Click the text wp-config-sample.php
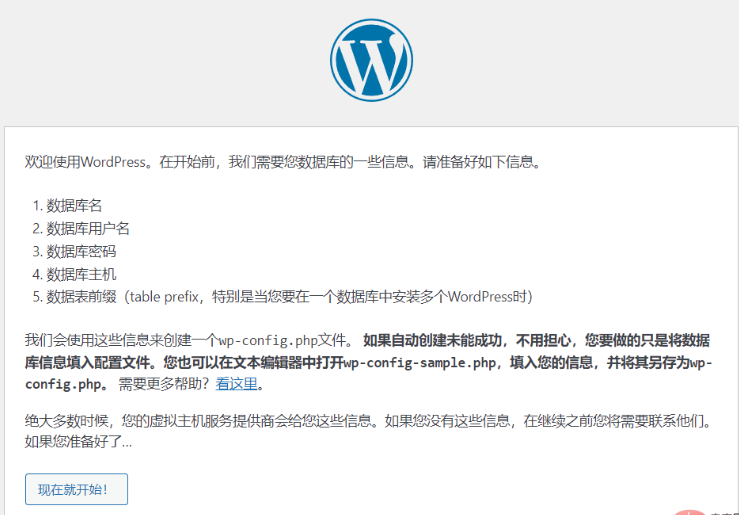Viewport: 739px width, 515px height. tap(420, 363)
